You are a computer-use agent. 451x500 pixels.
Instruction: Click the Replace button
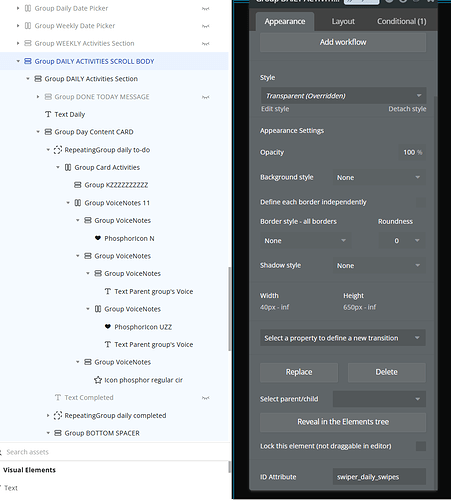299,372
